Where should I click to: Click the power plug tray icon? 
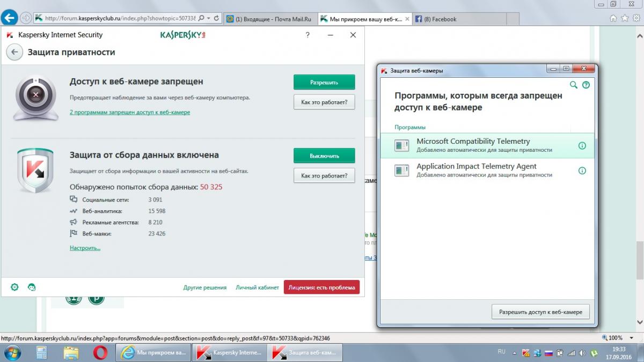click(560, 353)
